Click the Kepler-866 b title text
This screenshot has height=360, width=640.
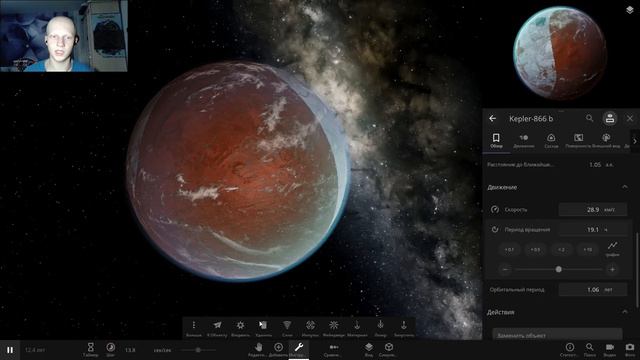[531, 119]
